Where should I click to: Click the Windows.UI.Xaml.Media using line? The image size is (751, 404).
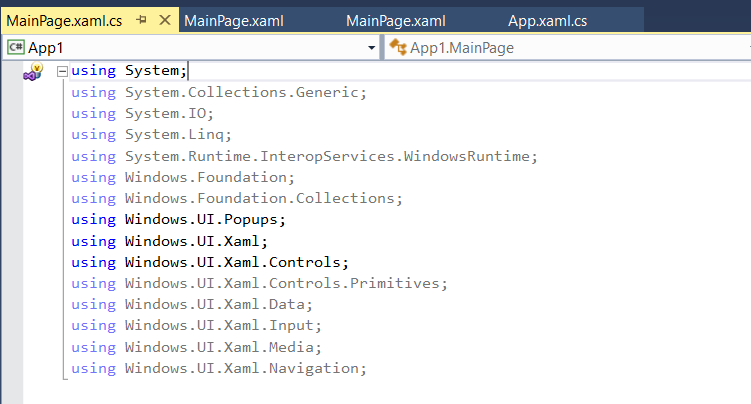click(196, 347)
